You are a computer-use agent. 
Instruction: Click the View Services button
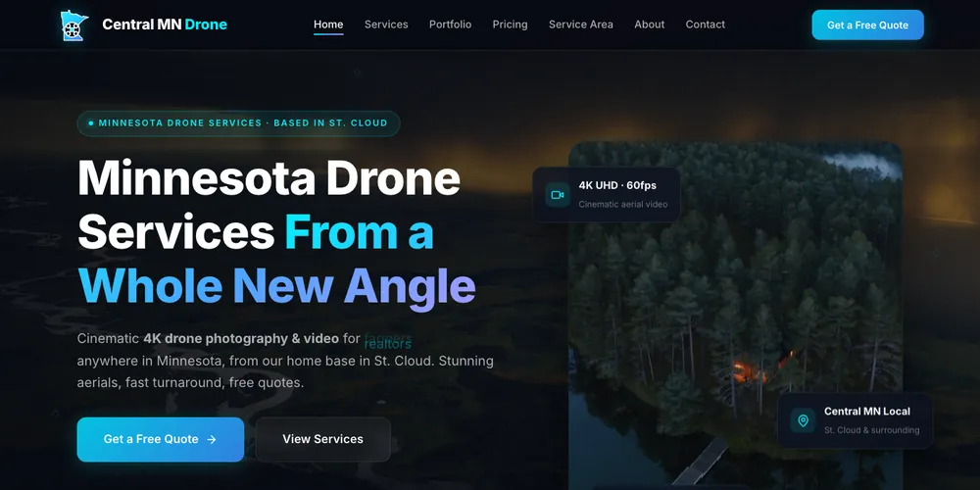322,439
